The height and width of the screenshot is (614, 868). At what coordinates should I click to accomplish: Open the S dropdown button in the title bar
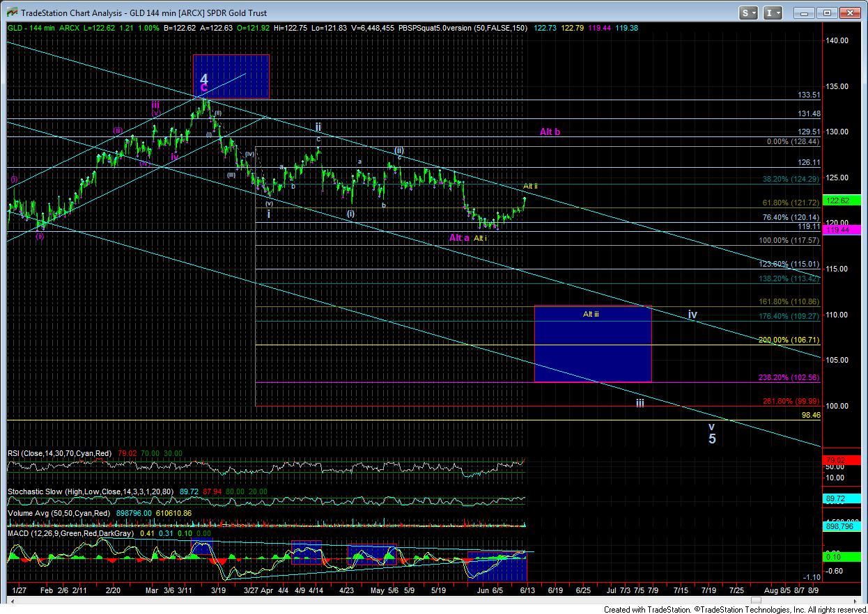click(749, 13)
